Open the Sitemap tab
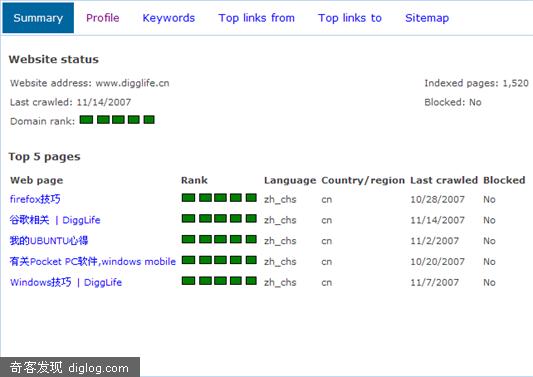Screen dimensions: 533x377 pyautogui.click(x=427, y=18)
